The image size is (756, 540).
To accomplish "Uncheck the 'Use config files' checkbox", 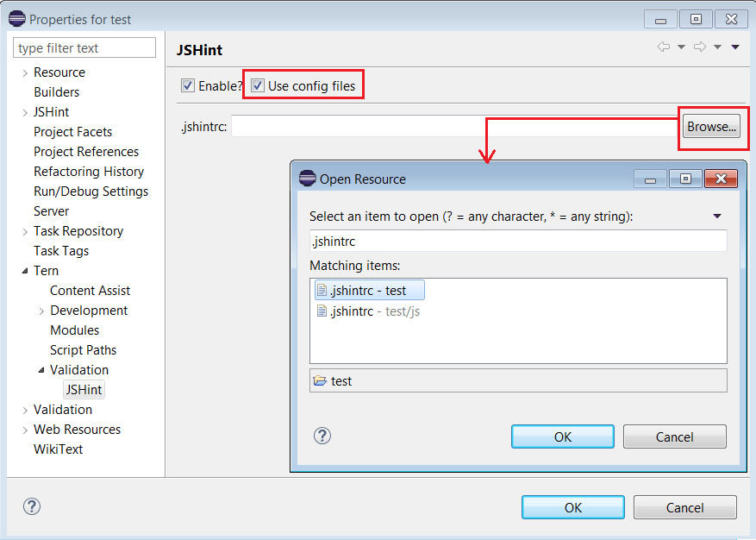I will point(257,85).
